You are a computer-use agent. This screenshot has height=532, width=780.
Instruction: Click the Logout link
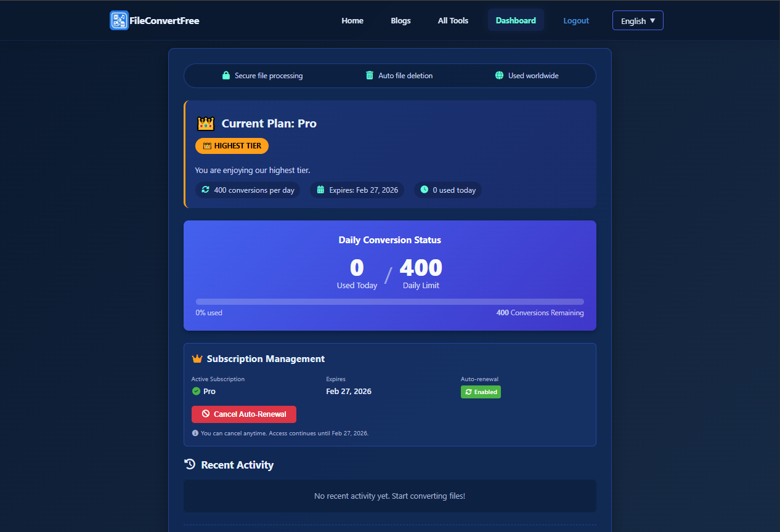[576, 20]
